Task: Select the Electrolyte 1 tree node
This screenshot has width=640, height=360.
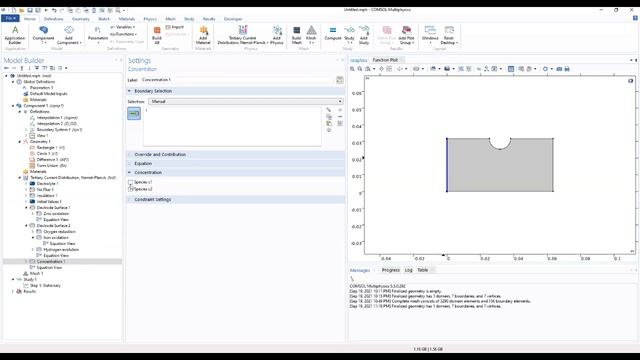Action: 47,184
